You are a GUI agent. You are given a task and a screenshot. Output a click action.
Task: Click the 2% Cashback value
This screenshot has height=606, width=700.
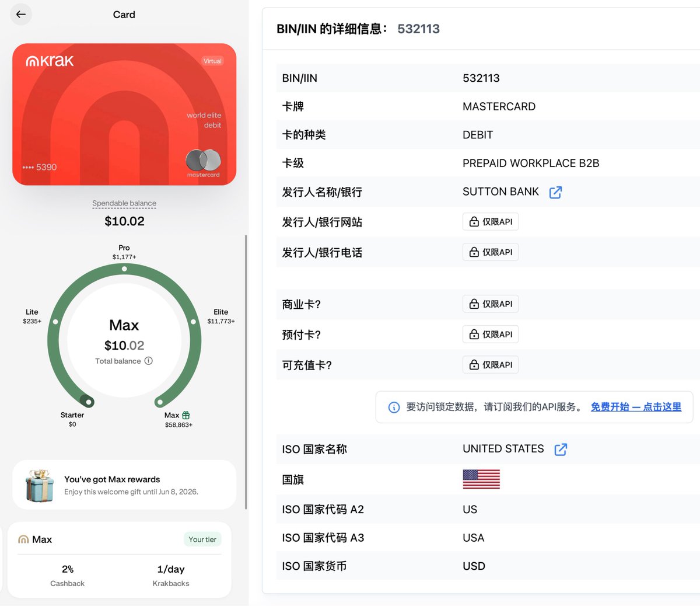68,569
